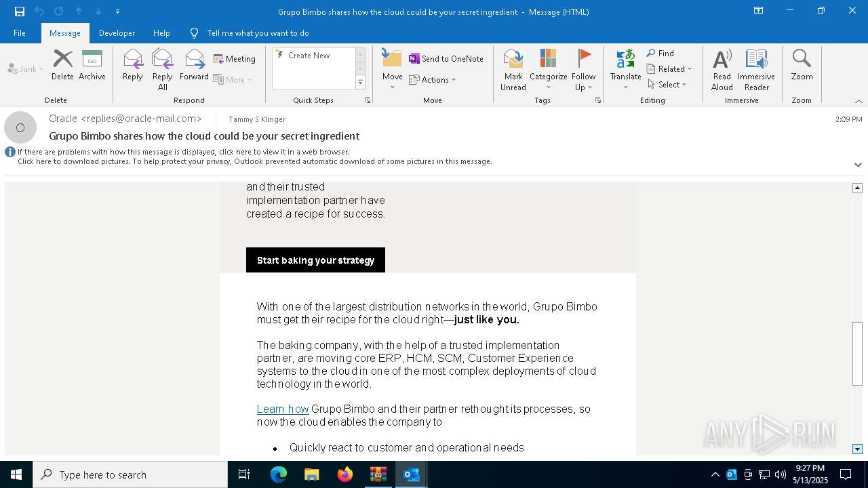The height and width of the screenshot is (488, 868).
Task: Open the notification center
Action: coord(846,474)
